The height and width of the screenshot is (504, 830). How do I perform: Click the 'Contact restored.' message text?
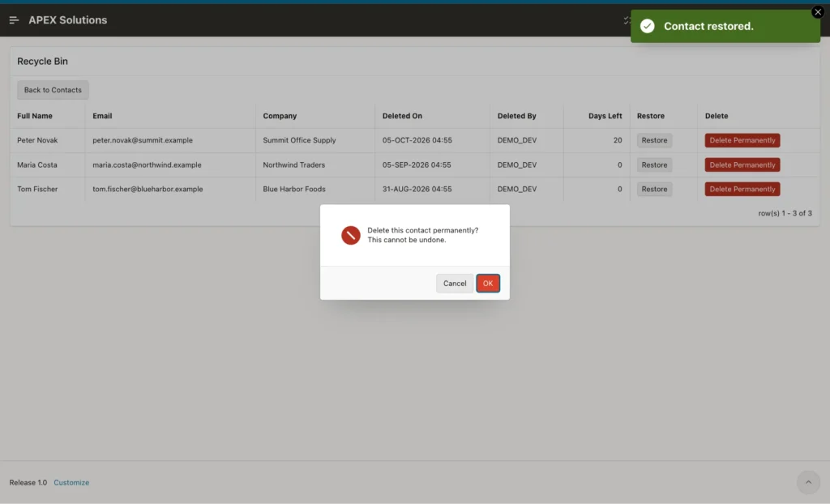pos(708,27)
